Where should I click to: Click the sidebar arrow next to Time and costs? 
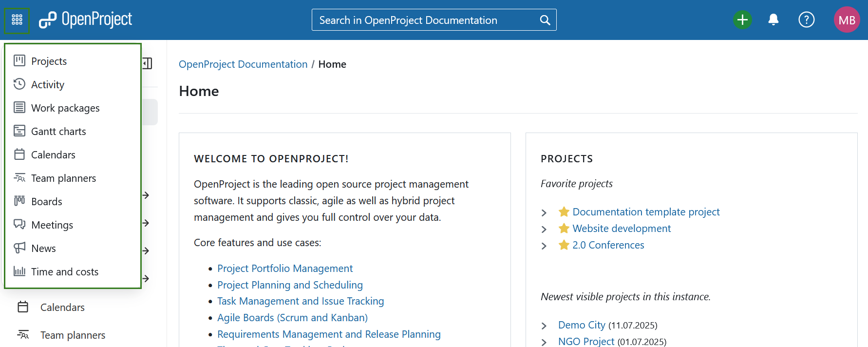pyautogui.click(x=146, y=278)
